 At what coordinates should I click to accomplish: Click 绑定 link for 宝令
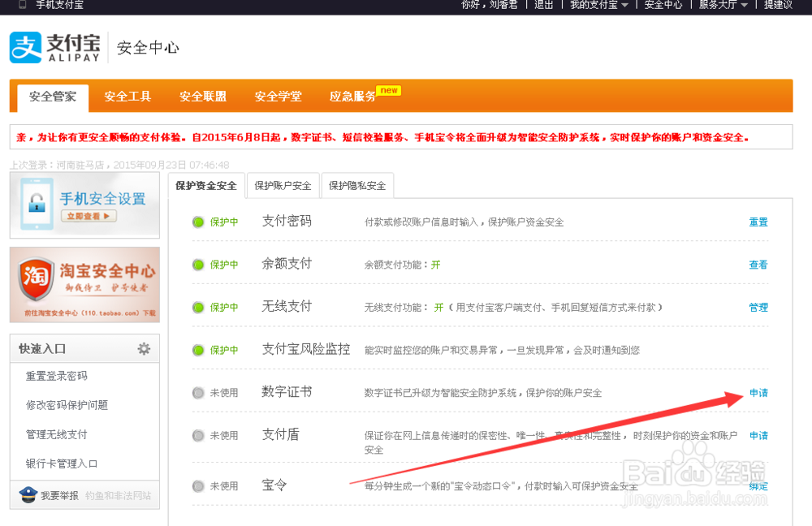[x=758, y=486]
